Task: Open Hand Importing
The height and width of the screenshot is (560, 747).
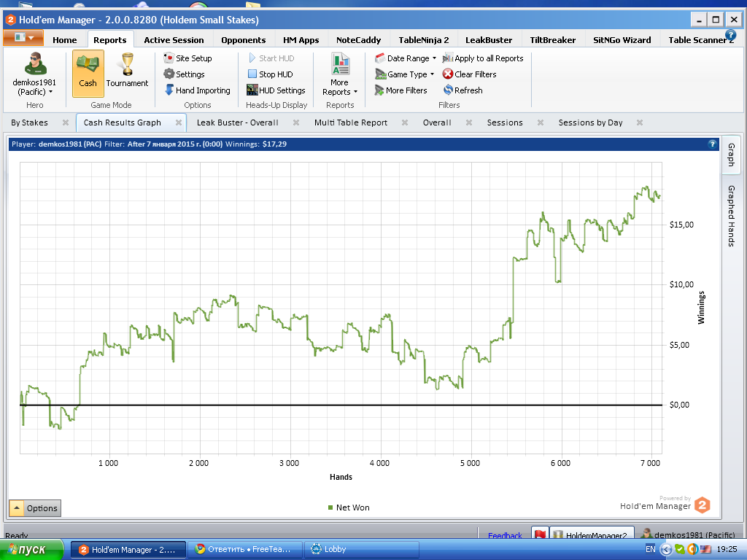Action: pos(197,90)
